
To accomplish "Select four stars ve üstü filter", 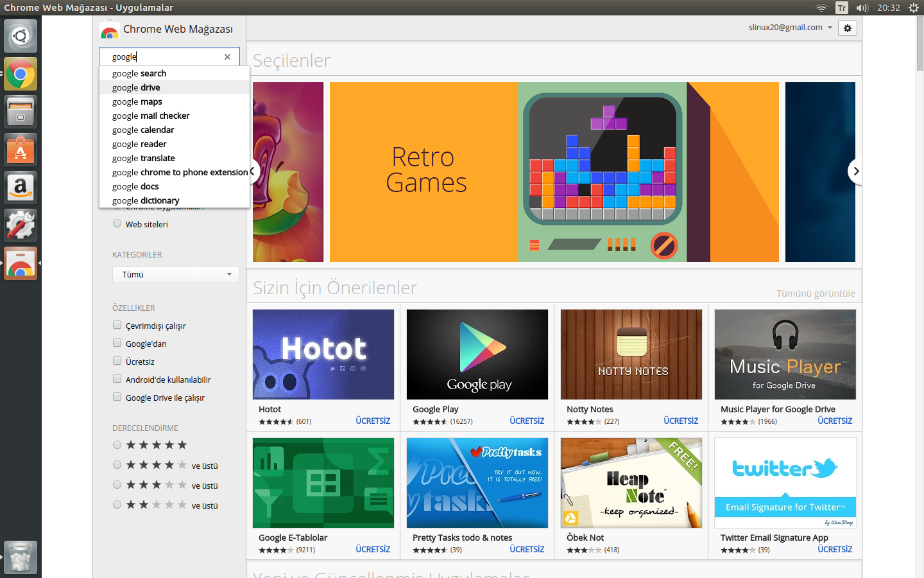I will [117, 465].
